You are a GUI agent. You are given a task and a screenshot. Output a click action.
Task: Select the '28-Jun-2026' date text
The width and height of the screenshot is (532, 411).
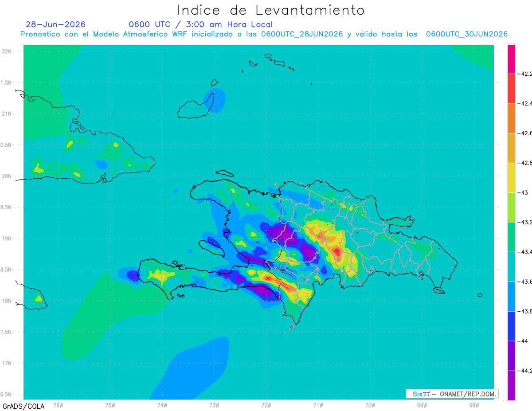pyautogui.click(x=55, y=24)
